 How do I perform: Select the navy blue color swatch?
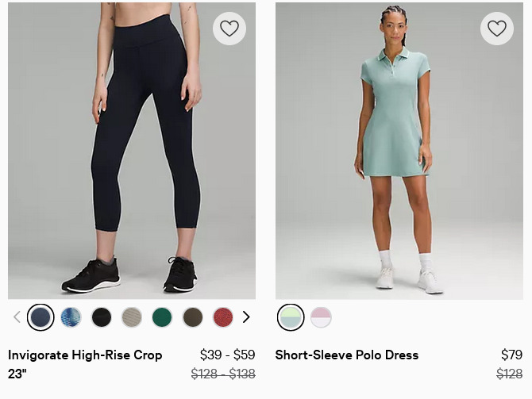click(x=40, y=317)
